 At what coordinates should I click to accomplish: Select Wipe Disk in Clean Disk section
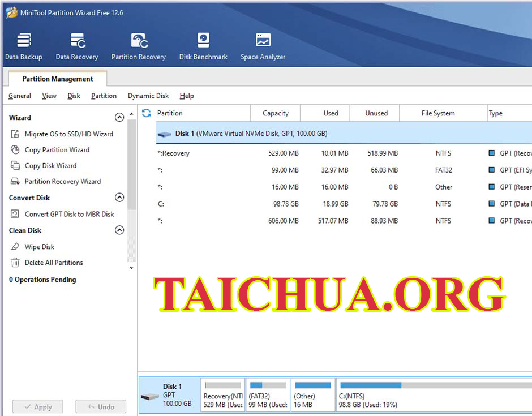click(x=39, y=247)
